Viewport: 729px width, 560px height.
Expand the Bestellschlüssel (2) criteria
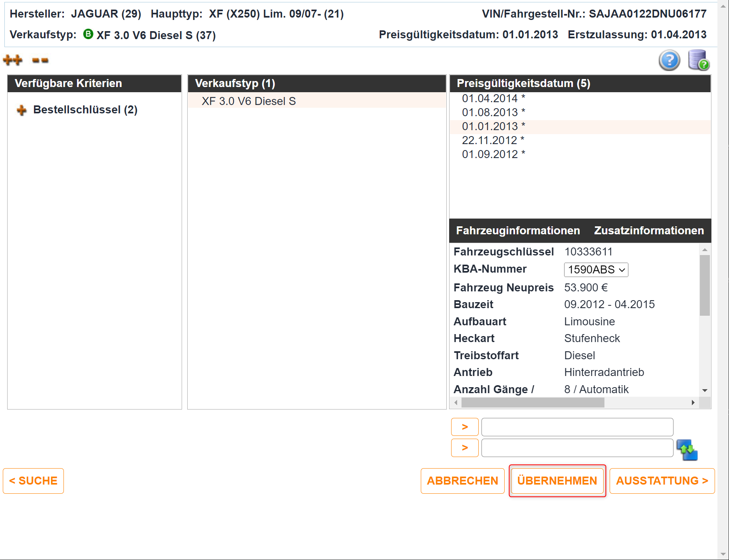22,110
